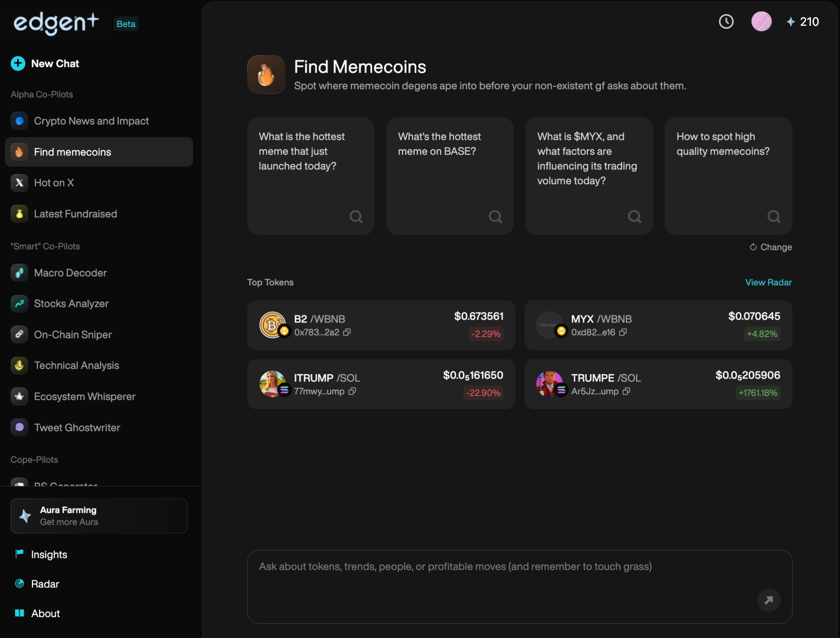Copy the B2 token address
The image size is (840, 638).
click(x=347, y=332)
